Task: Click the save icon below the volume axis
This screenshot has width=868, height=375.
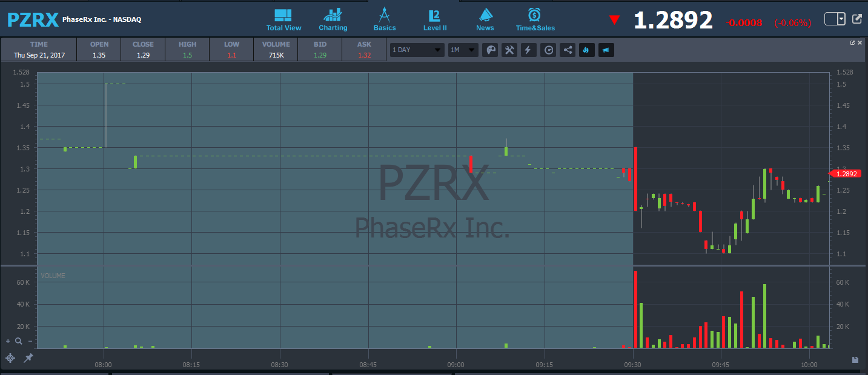Action: coord(855,360)
